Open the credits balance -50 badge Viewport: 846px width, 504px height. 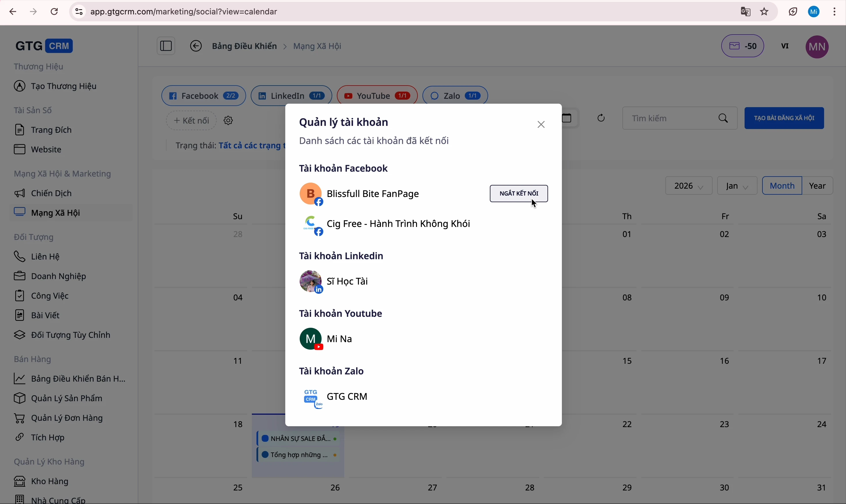tap(743, 46)
